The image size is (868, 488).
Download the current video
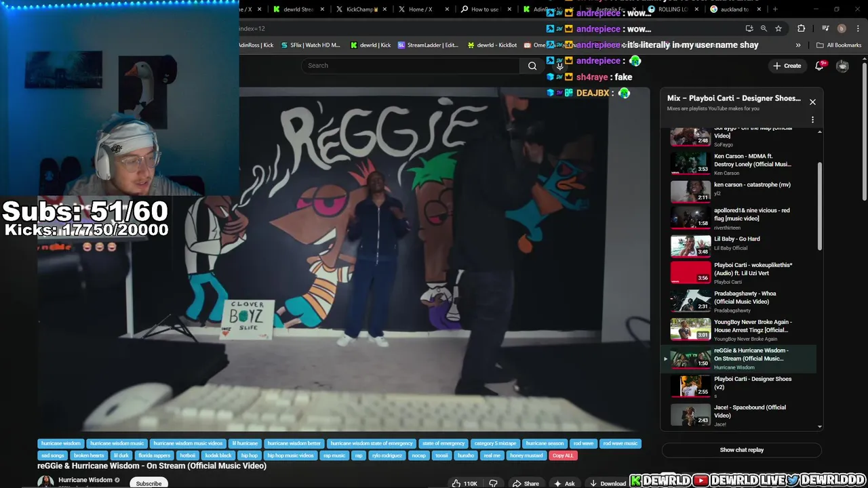coord(608,483)
